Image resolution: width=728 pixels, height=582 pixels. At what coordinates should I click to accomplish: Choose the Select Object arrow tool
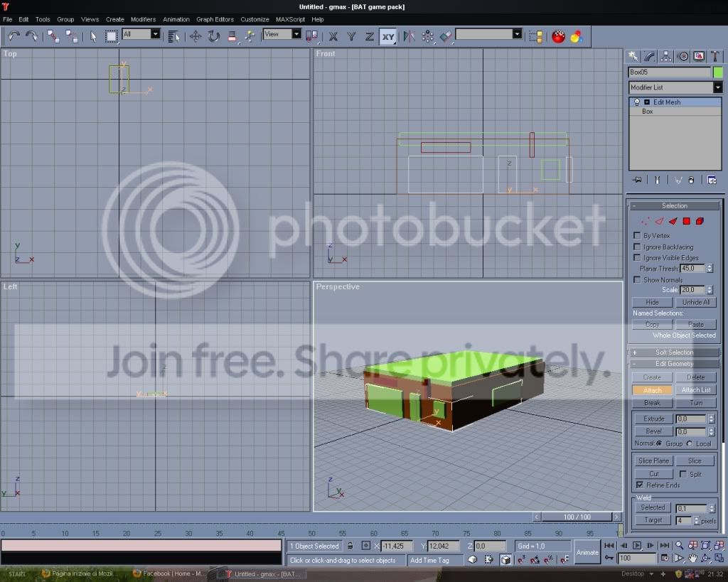(93, 36)
